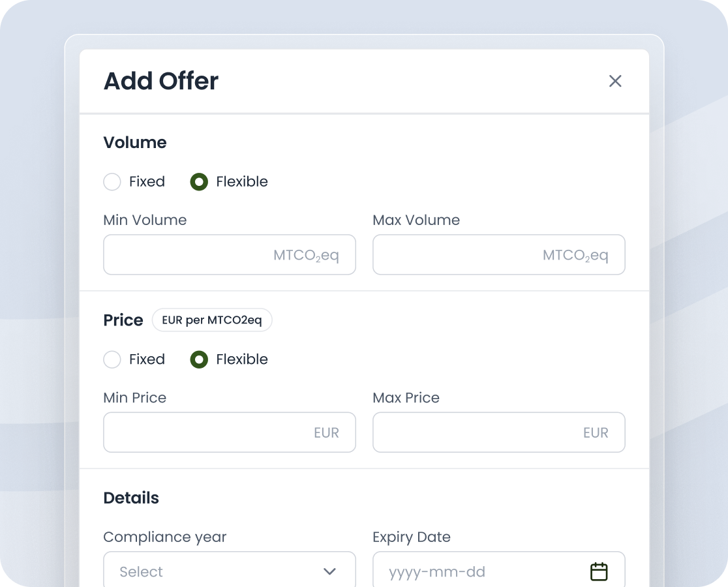Close the Add Offer dialog
This screenshot has width=728, height=587.
click(x=615, y=81)
